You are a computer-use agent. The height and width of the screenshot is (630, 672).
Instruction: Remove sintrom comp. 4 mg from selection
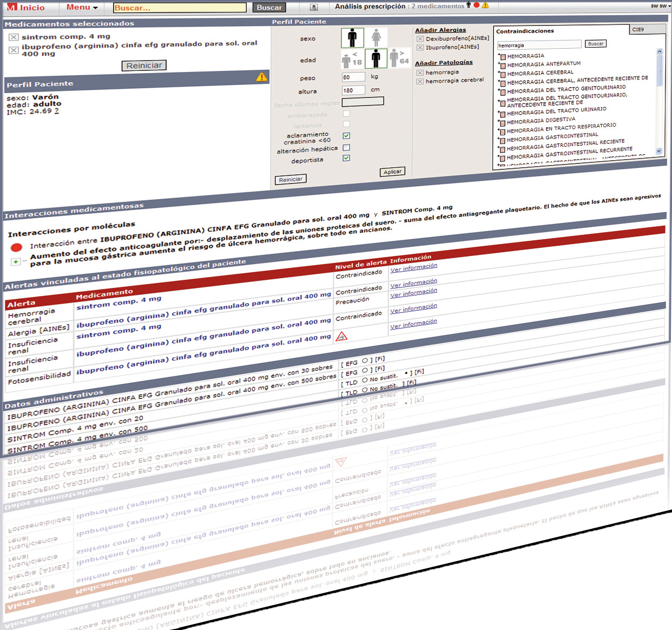(x=14, y=37)
